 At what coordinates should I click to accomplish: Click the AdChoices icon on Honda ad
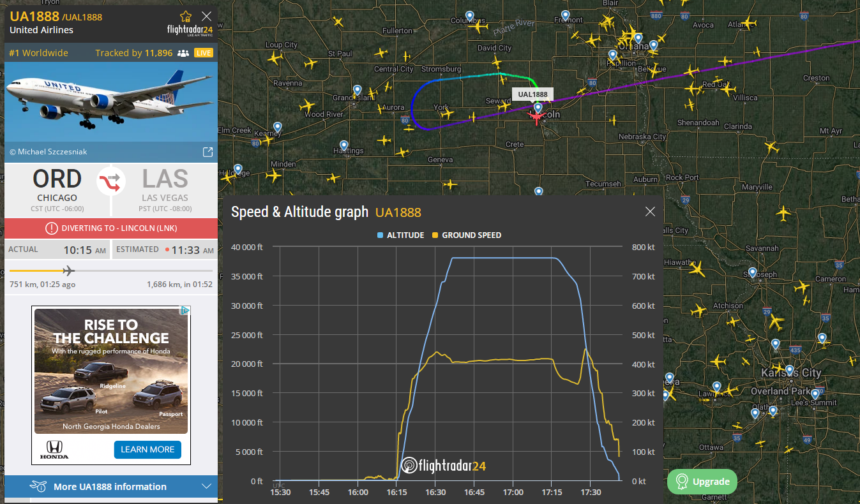click(x=185, y=311)
